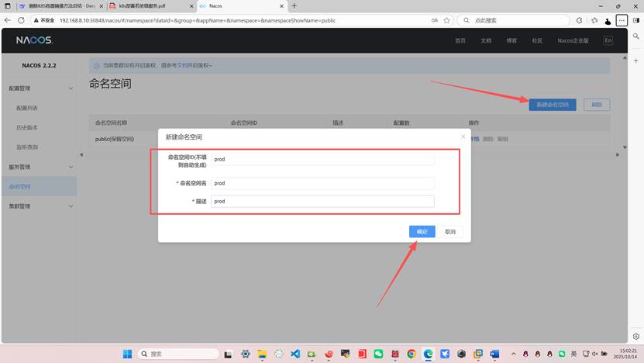This screenshot has width=644, height=363.
Task: Open Word from the taskbar
Action: coord(494,354)
